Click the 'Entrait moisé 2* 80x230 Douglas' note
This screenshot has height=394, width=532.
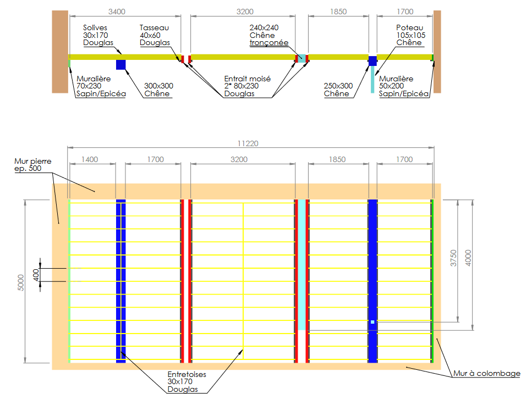[x=248, y=86]
